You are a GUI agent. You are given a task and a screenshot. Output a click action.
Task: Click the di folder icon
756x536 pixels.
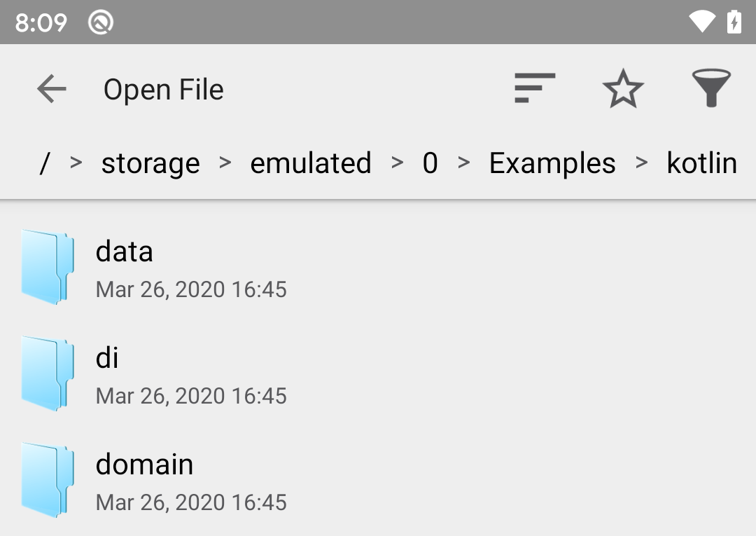pyautogui.click(x=47, y=374)
